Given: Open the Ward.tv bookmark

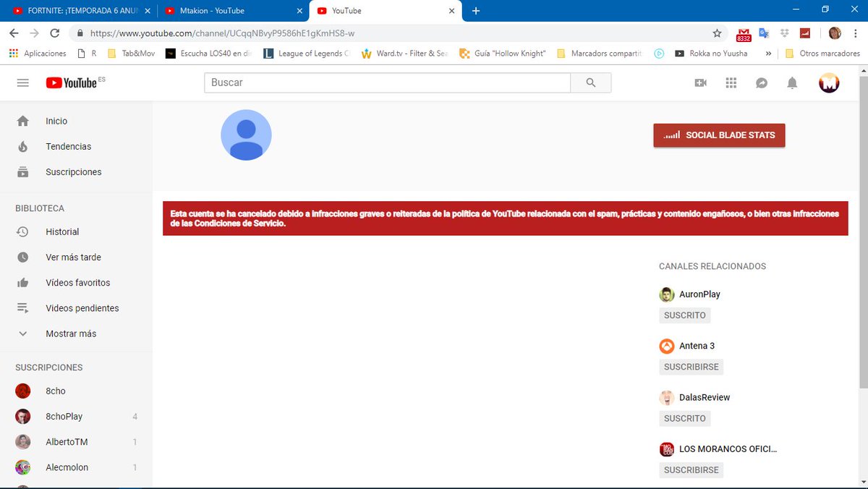Looking at the screenshot, I should (x=405, y=54).
